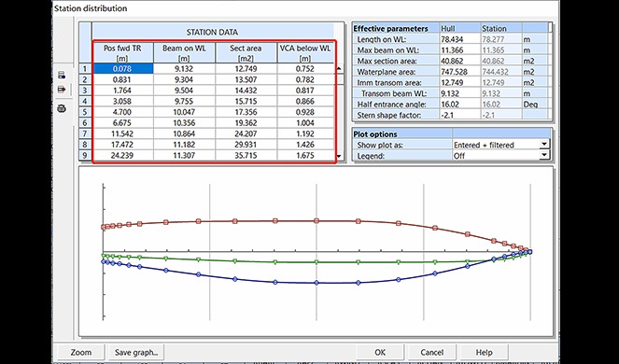Select the Sect area cell 35.715
619x364 pixels.
246,156
